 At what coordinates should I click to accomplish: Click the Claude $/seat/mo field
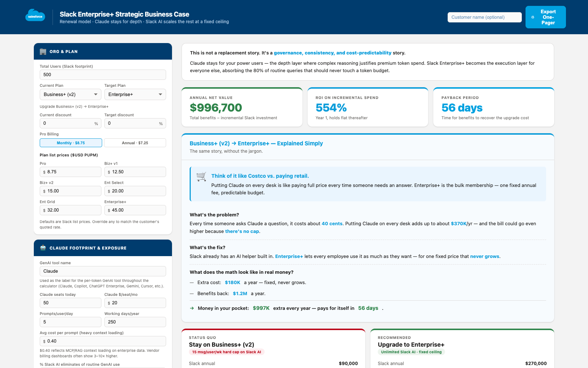point(135,303)
